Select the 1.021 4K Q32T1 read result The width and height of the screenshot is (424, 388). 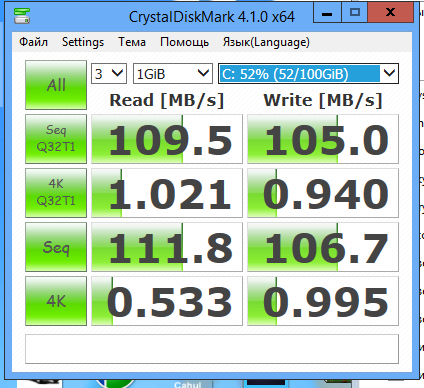click(x=167, y=193)
